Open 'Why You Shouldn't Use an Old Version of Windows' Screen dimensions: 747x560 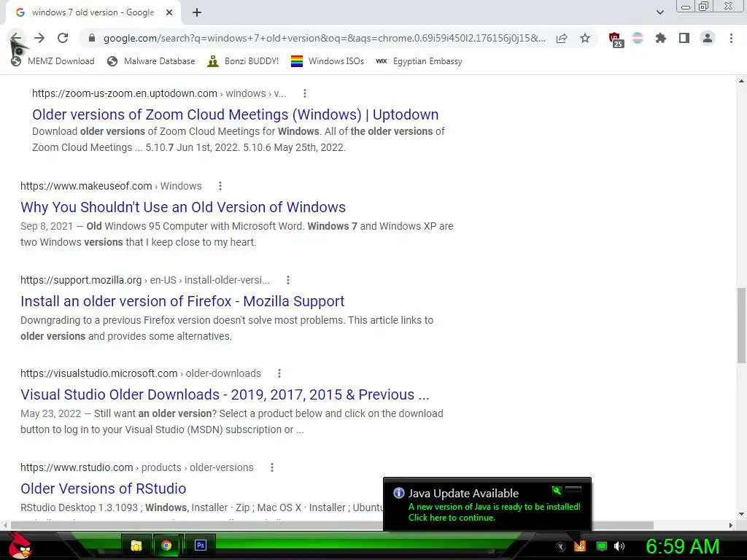(x=183, y=207)
